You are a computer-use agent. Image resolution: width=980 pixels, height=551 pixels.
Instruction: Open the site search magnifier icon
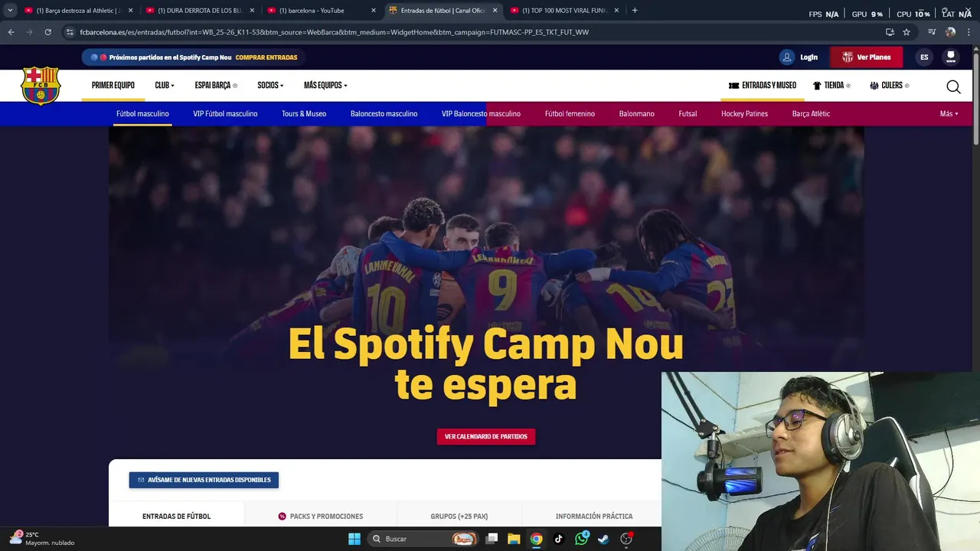[953, 86]
